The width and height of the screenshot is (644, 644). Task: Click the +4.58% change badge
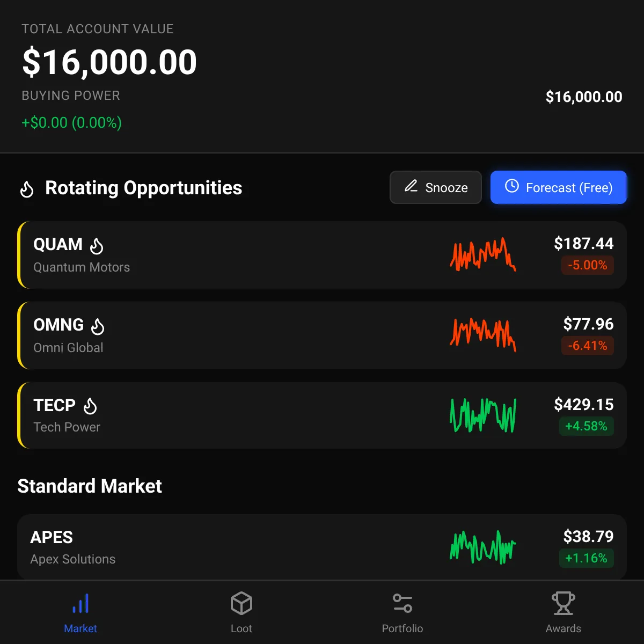(x=586, y=426)
